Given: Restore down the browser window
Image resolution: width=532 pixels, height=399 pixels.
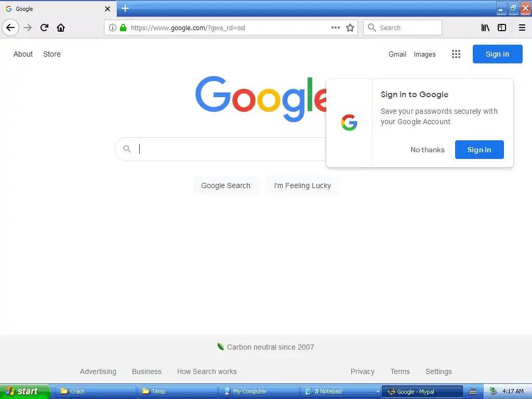Looking at the screenshot, I should 513,8.
